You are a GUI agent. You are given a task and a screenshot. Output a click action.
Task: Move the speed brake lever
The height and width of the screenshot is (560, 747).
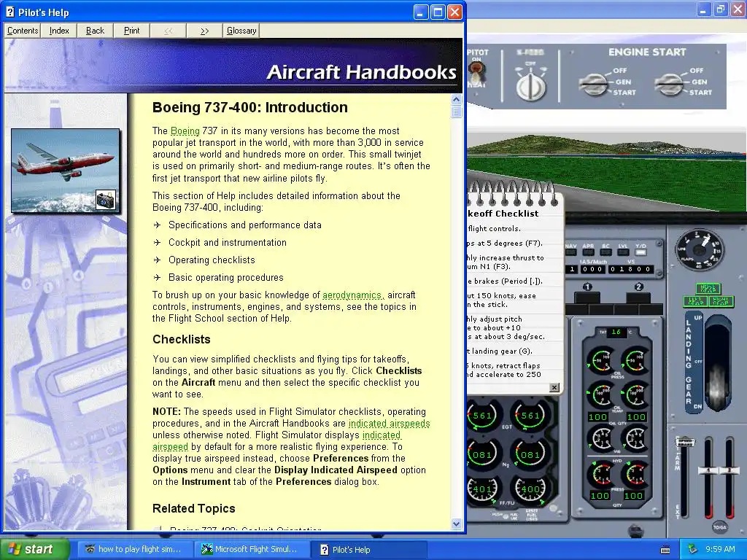(x=686, y=443)
